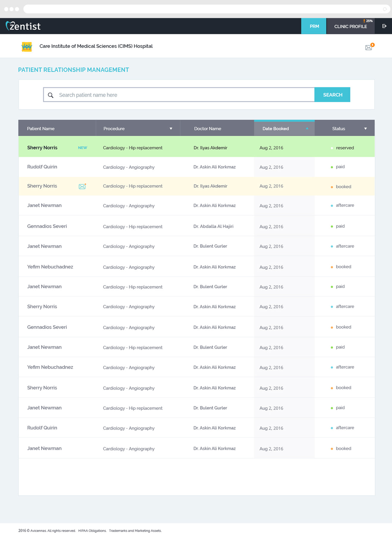The height and width of the screenshot is (536, 392).
Task: Open patient Rudolf Quirin with paid status
Action: point(42,167)
